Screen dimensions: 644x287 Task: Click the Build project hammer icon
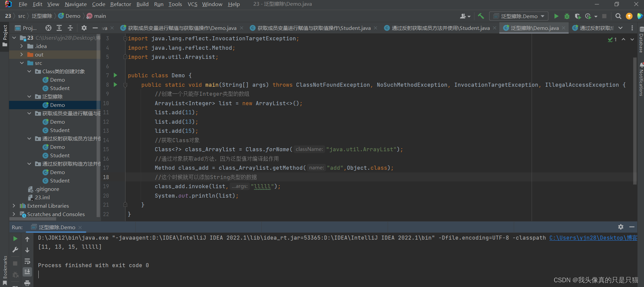[x=481, y=16]
